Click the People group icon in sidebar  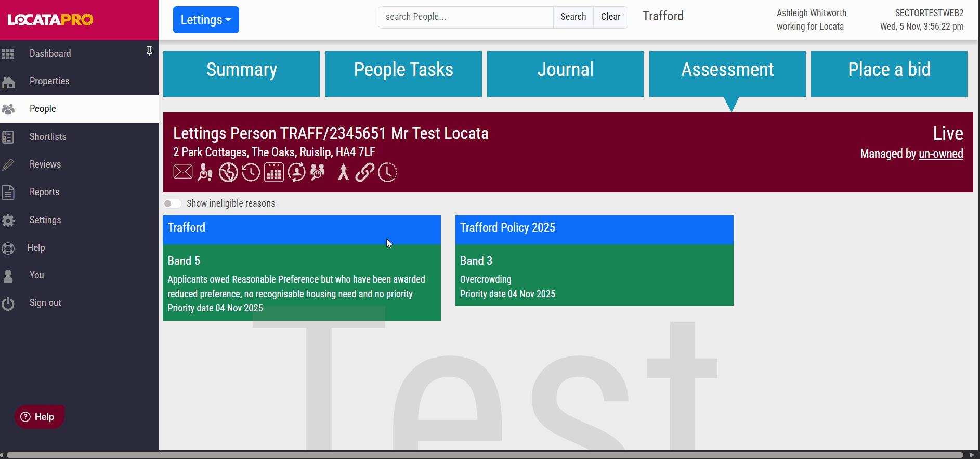(8, 109)
